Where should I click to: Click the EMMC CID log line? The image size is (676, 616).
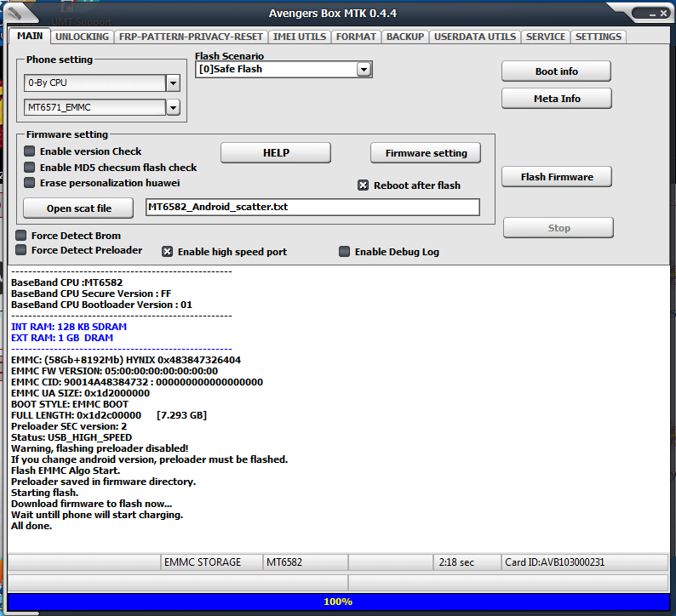point(137,382)
